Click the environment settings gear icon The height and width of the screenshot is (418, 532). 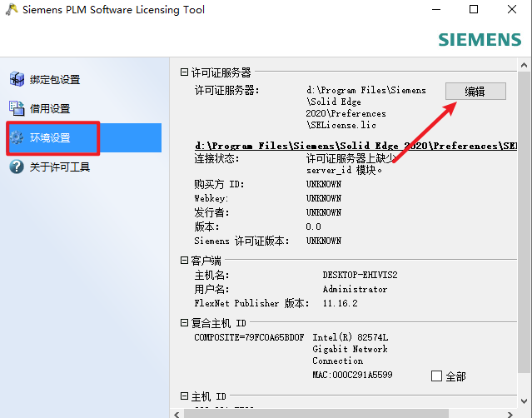(x=17, y=137)
